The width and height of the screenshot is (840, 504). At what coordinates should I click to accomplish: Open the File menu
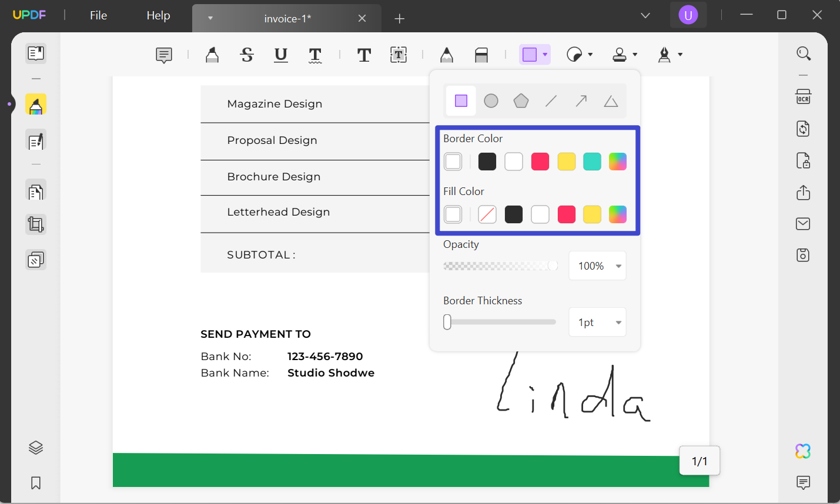98,15
